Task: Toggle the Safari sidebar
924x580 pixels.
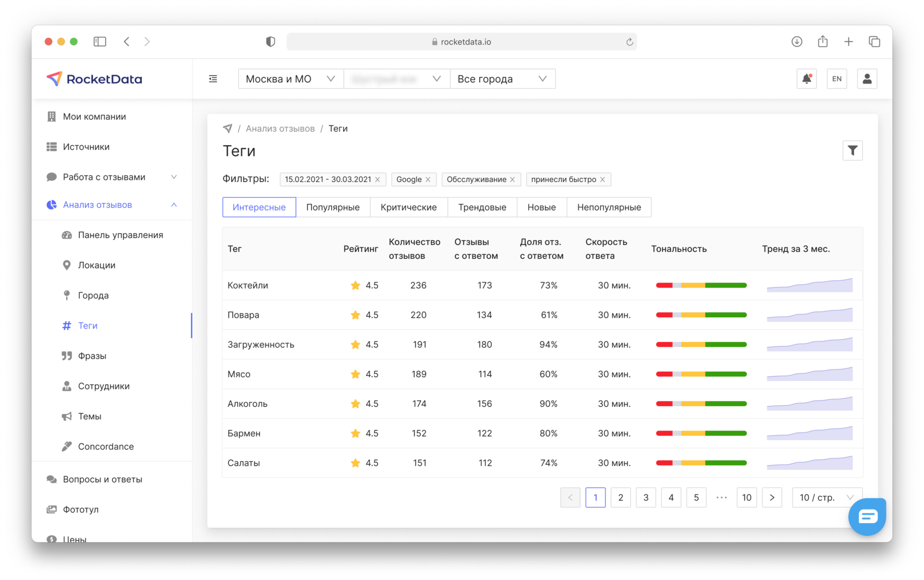Action: (100, 42)
